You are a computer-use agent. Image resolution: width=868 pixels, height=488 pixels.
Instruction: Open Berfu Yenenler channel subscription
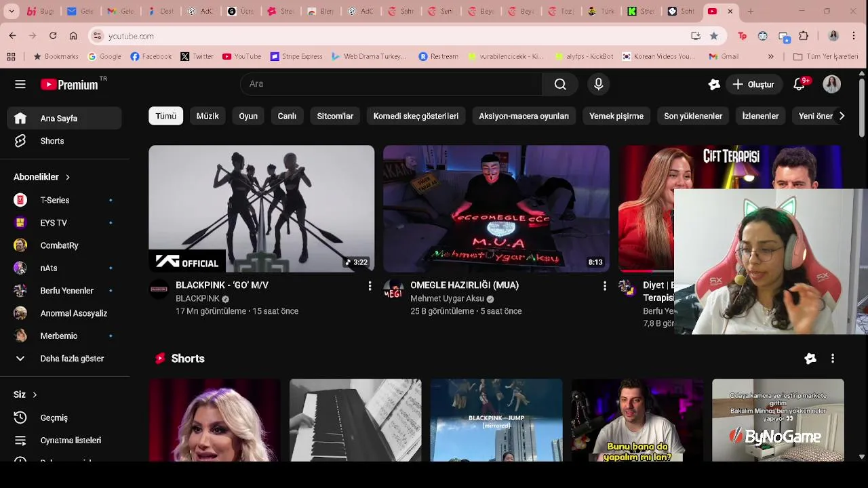[65, 291]
